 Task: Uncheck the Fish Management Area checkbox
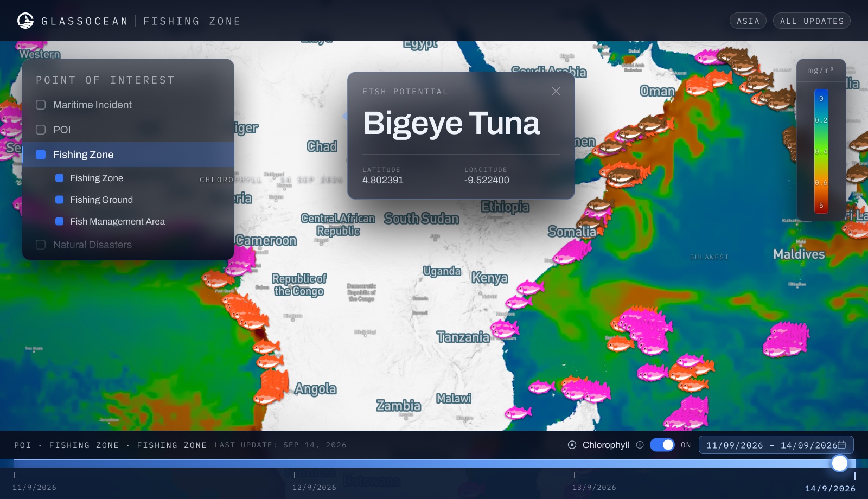60,221
